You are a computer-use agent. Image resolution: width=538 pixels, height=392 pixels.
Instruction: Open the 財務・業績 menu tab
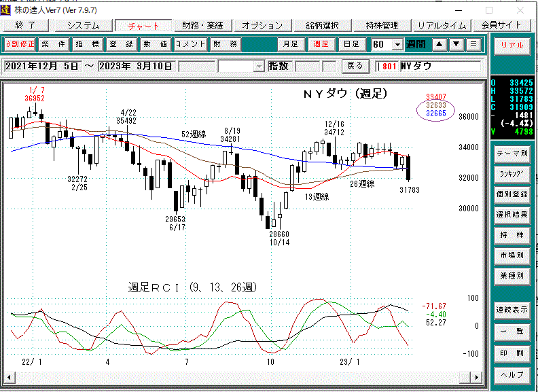(202, 25)
